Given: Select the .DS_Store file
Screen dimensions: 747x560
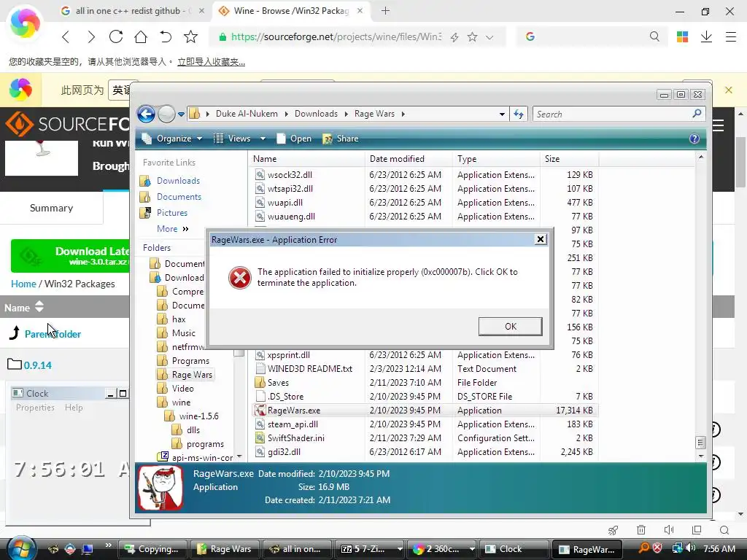Looking at the screenshot, I should coord(285,396).
